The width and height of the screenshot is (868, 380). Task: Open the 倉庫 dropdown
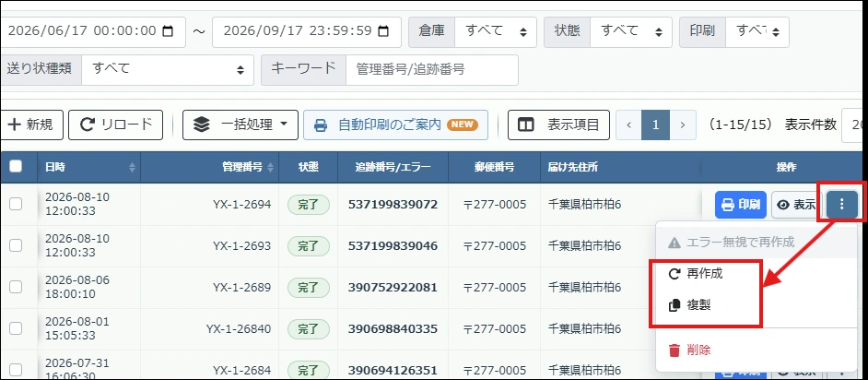point(496,31)
